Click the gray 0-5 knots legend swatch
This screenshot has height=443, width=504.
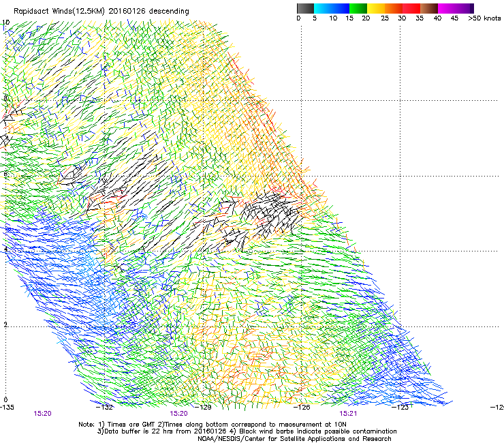point(305,8)
